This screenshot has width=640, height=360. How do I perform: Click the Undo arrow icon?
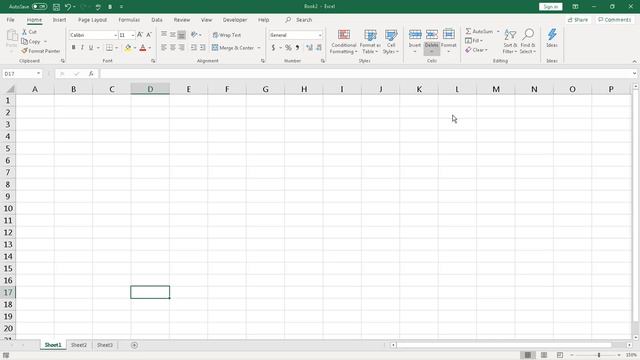pyautogui.click(x=68, y=7)
